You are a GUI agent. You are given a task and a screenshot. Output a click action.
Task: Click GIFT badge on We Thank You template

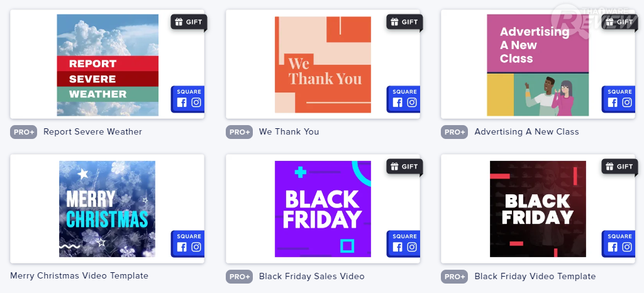(404, 22)
